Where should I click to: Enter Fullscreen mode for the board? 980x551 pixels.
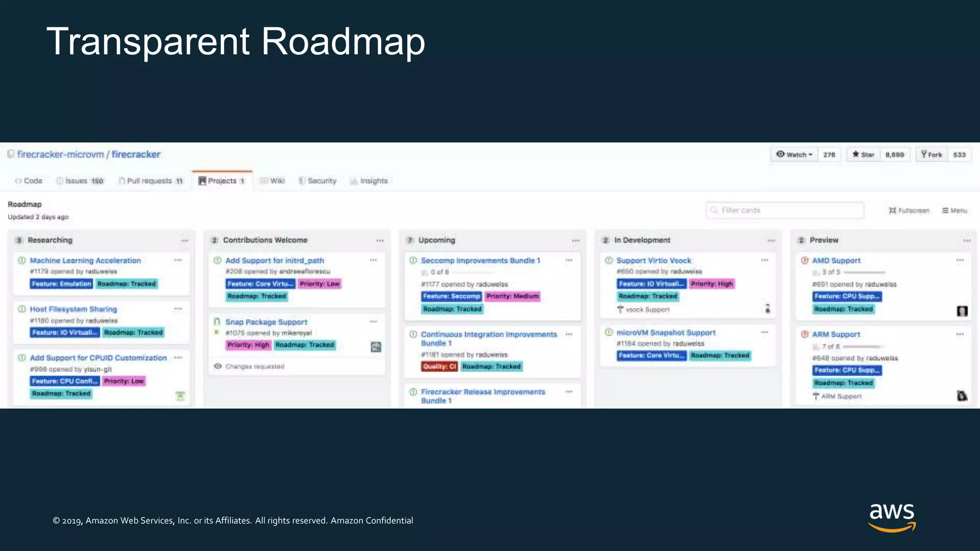tap(909, 210)
